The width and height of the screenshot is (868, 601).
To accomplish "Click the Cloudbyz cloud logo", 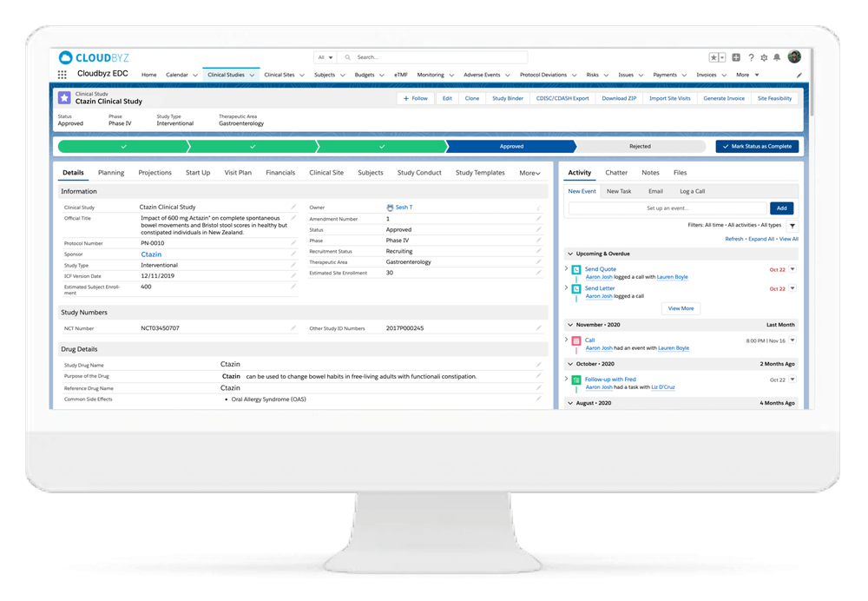I will coord(65,57).
